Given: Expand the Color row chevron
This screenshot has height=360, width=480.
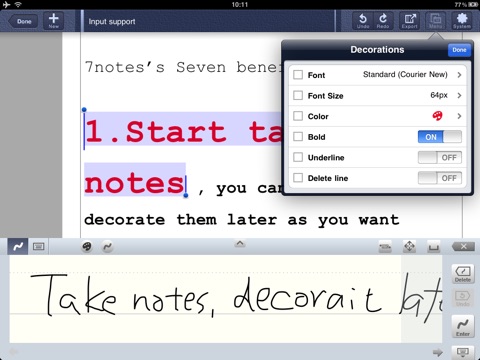Looking at the screenshot, I should [x=459, y=116].
